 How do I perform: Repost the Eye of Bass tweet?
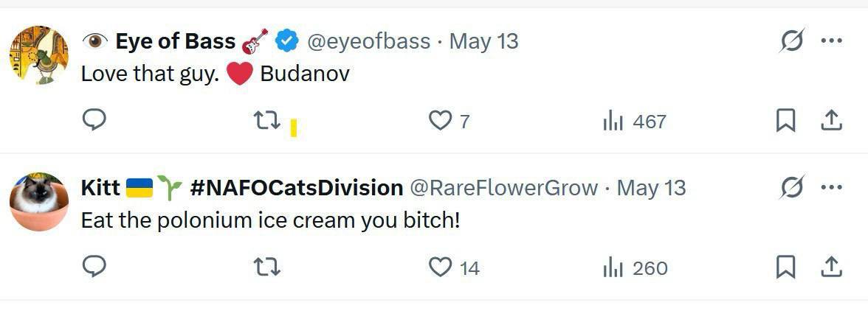pos(266,119)
